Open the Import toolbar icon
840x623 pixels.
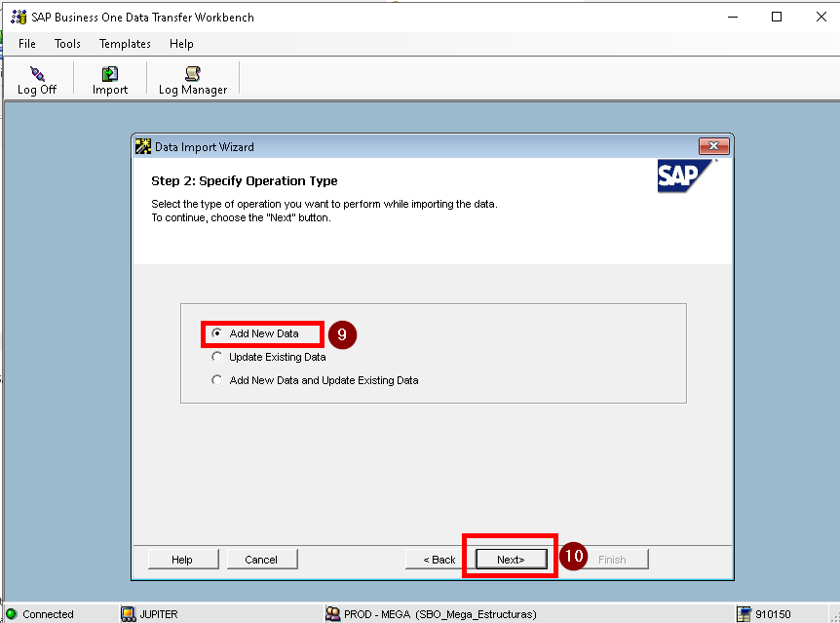click(110, 73)
